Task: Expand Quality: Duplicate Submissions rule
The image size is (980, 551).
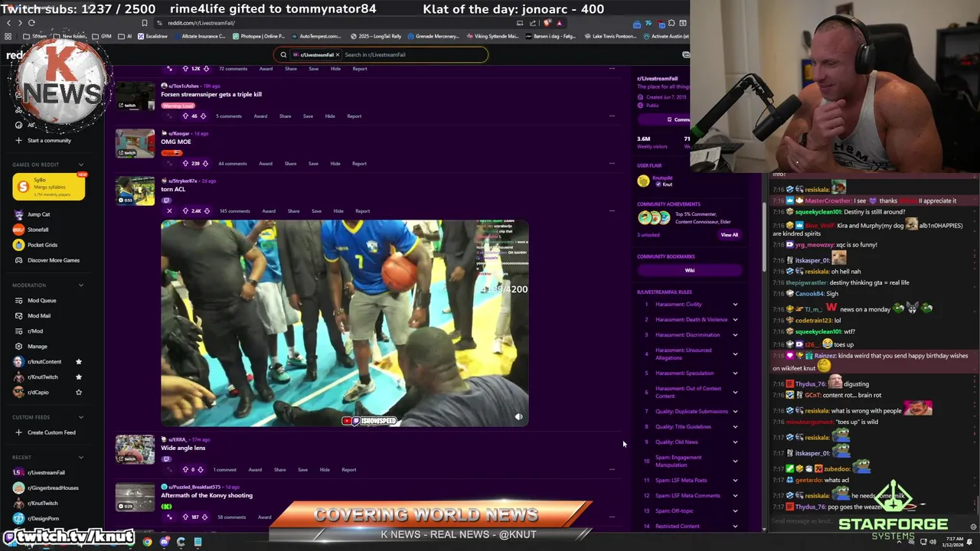Action: click(x=735, y=411)
